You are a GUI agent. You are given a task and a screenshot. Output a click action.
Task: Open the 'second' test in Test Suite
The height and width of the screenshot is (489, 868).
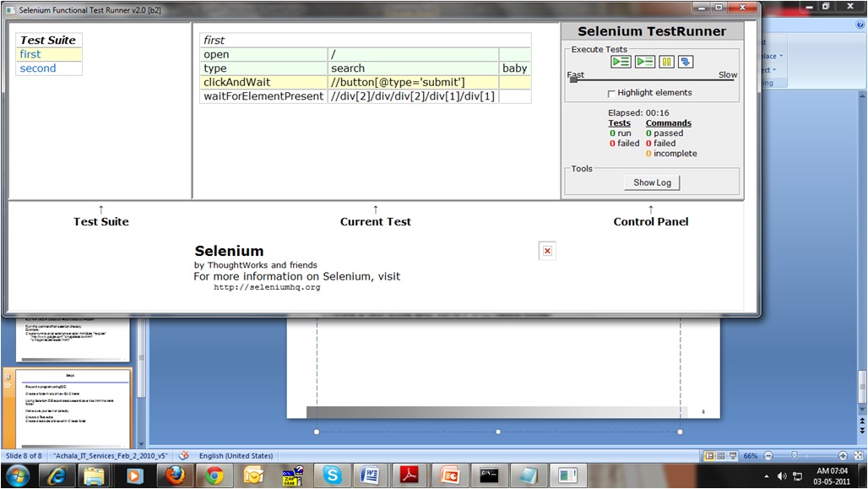tap(38, 68)
